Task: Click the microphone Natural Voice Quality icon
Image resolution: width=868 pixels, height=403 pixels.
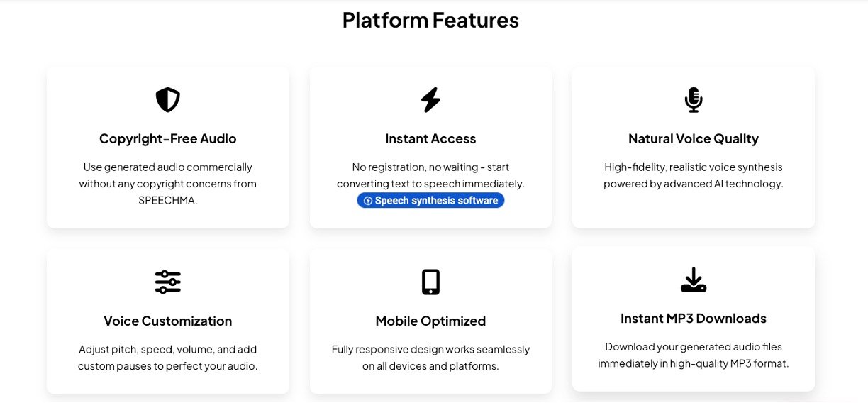Action: (x=693, y=100)
